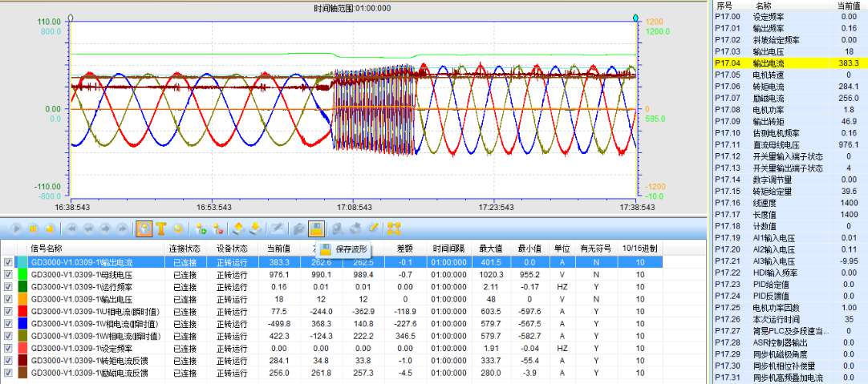Click the blue color swatch for V相电流
The image size is (868, 384).
coord(22,323)
